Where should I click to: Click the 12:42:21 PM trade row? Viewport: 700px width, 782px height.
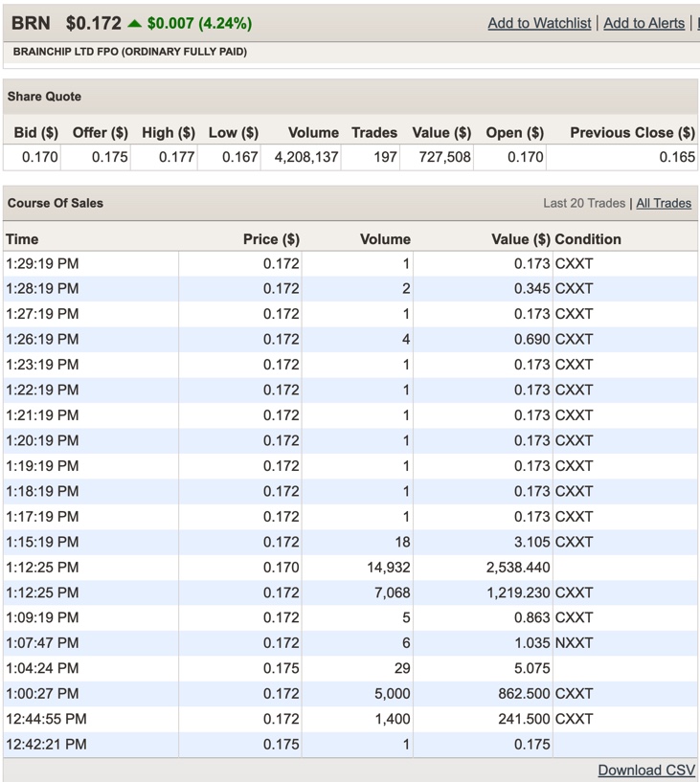[x=46, y=744]
